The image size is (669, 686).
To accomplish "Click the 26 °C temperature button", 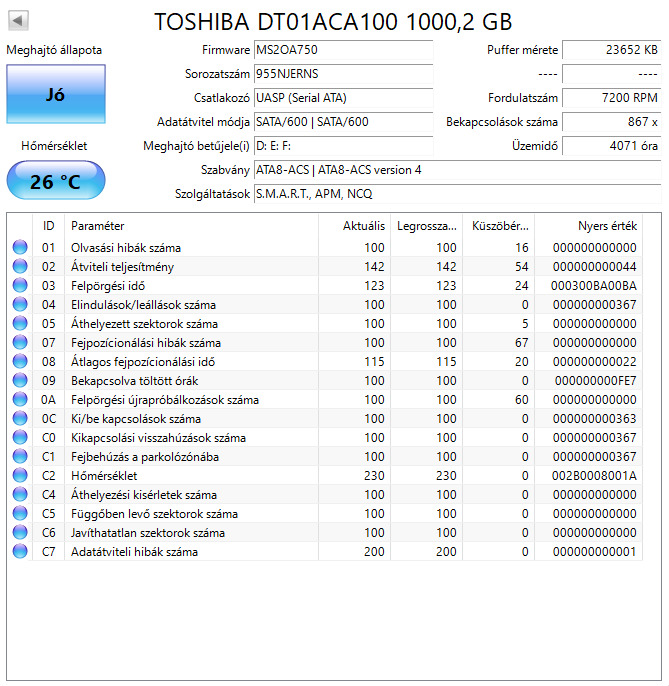I will 56,181.
